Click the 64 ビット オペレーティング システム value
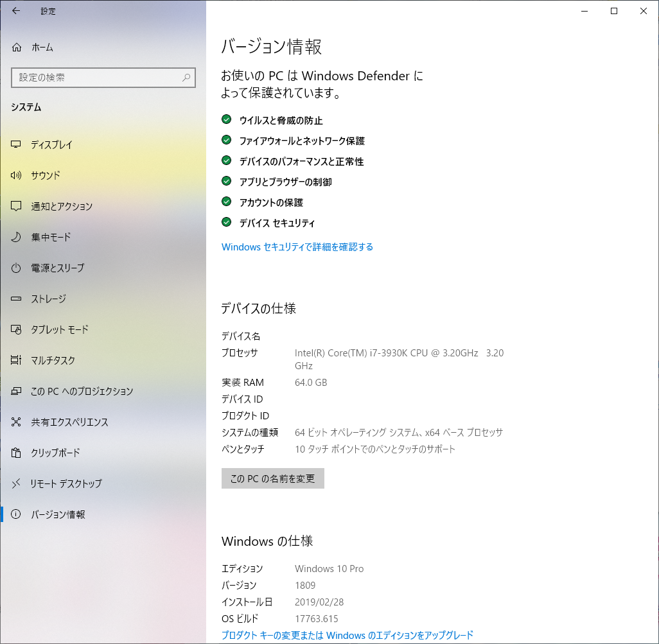 [x=399, y=432]
